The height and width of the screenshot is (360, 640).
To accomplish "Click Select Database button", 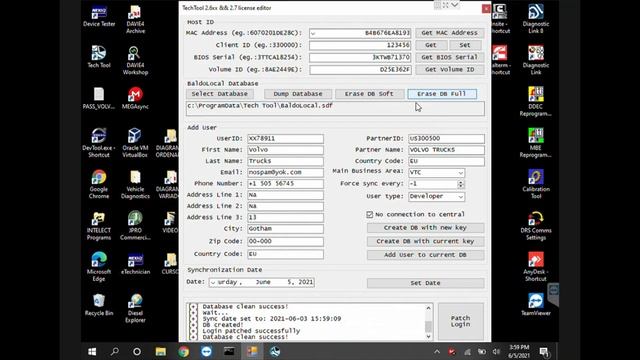I will point(220,94).
